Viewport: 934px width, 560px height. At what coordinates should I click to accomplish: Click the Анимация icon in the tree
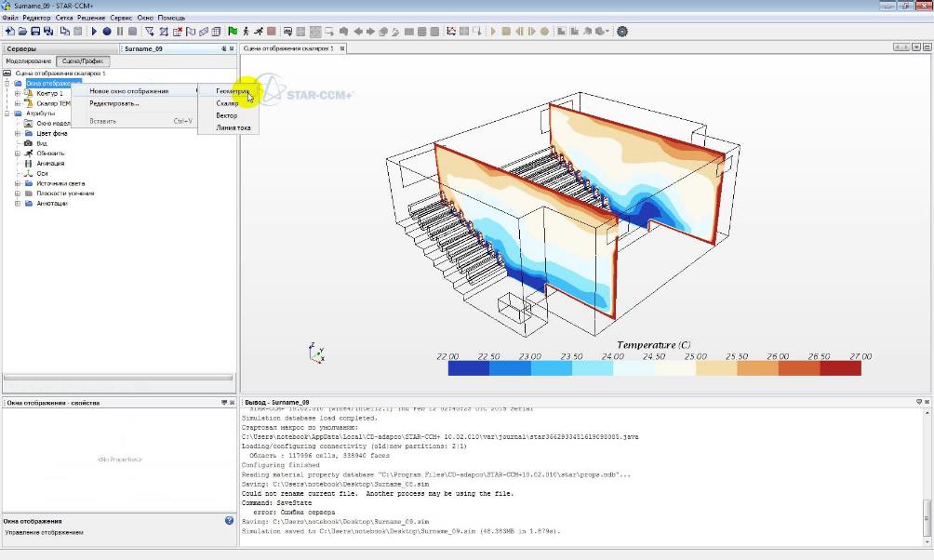tap(29, 164)
